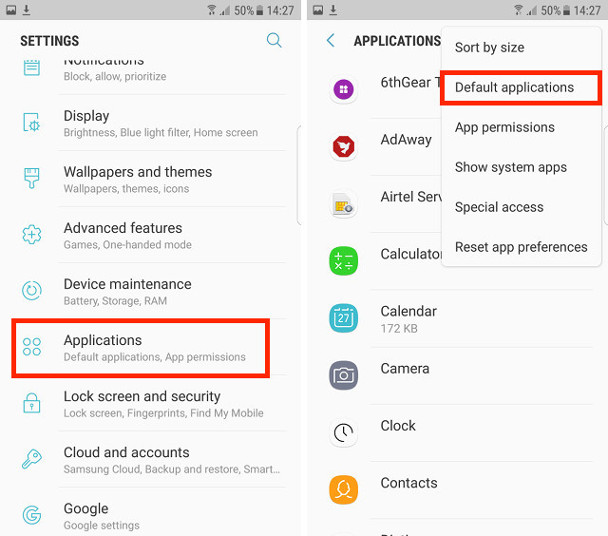Tap the Device maintenance circular icon
Viewport: 608px width, 536px height.
(31, 290)
